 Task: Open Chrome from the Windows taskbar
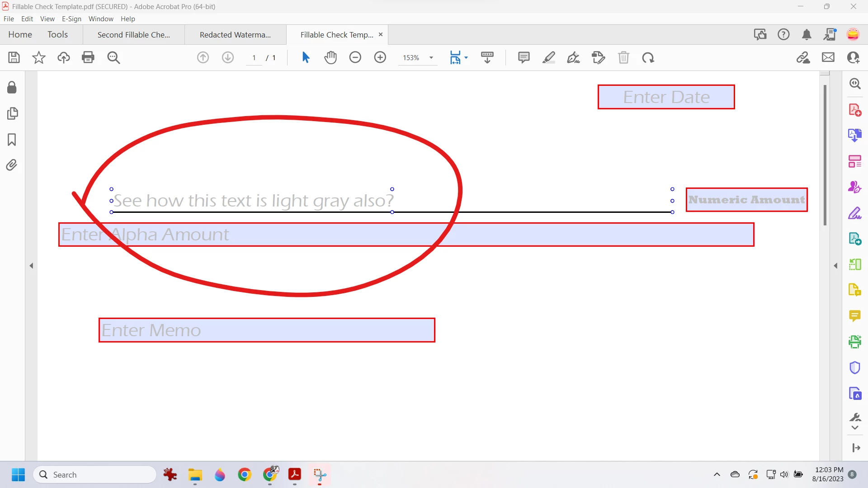click(245, 475)
